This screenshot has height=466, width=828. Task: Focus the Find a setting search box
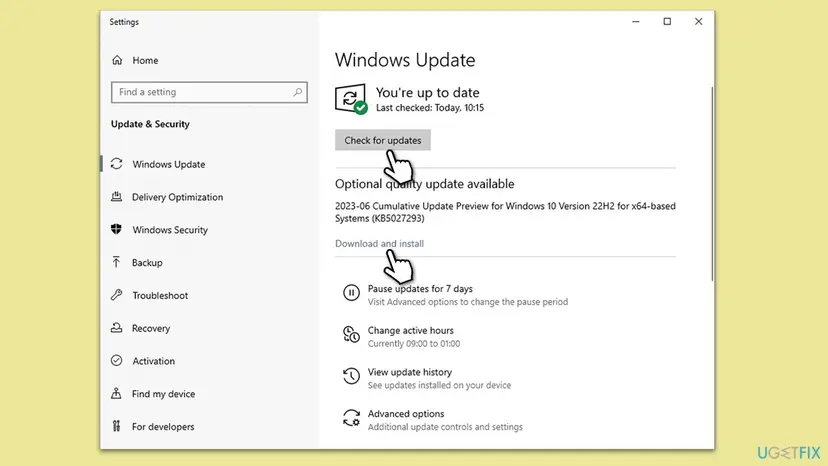click(x=209, y=92)
